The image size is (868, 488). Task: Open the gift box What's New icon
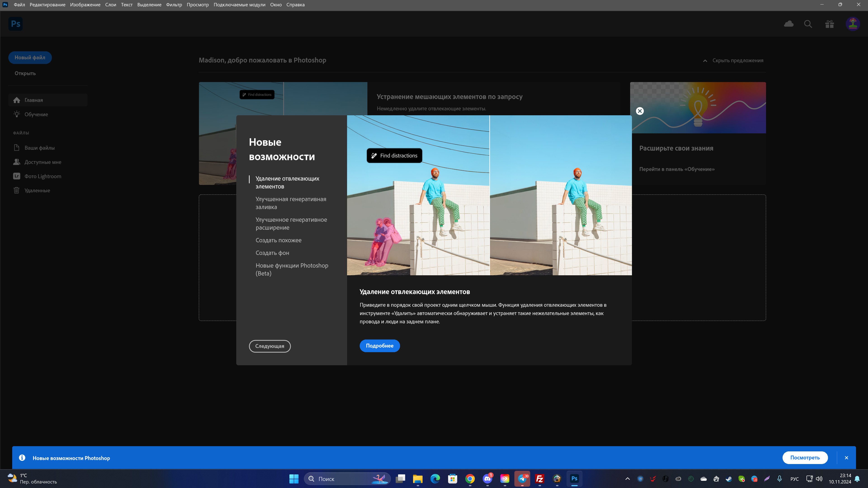click(830, 24)
